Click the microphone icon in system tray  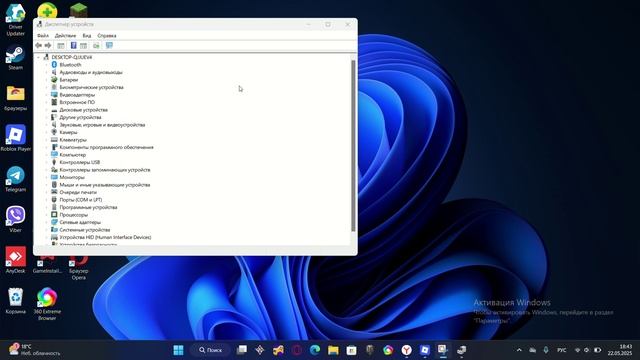pos(546,350)
